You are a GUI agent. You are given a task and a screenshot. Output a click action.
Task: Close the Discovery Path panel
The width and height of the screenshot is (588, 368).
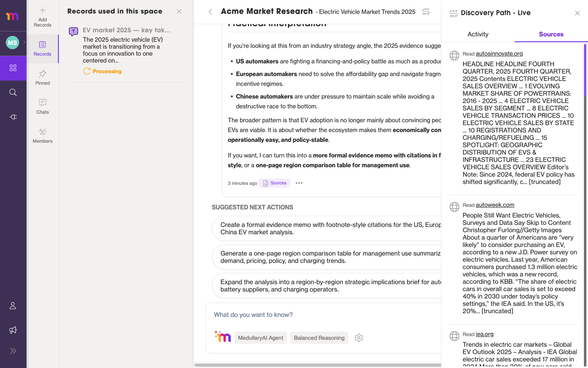click(577, 13)
